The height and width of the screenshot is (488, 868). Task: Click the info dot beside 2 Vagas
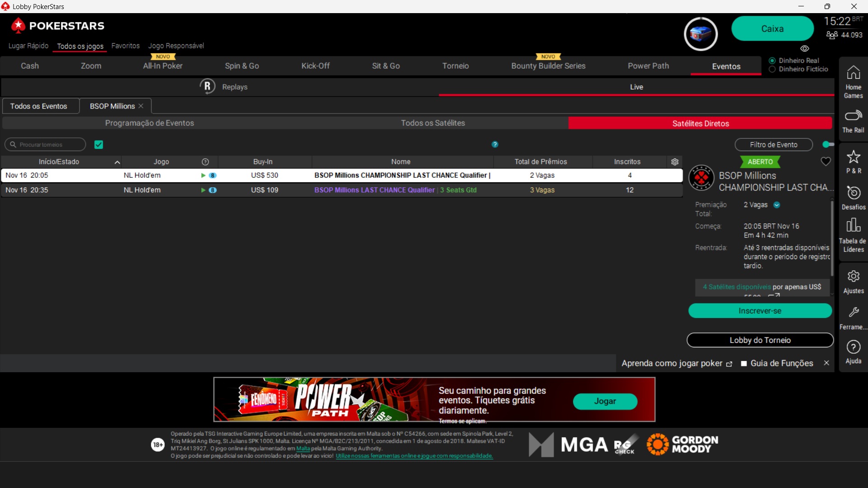777,205
